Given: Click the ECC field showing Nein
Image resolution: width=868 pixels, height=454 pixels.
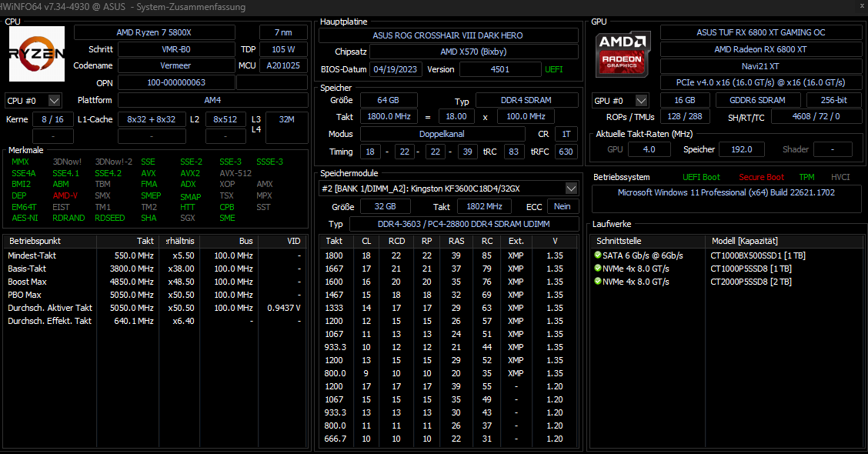Looking at the screenshot, I should pos(563,206).
